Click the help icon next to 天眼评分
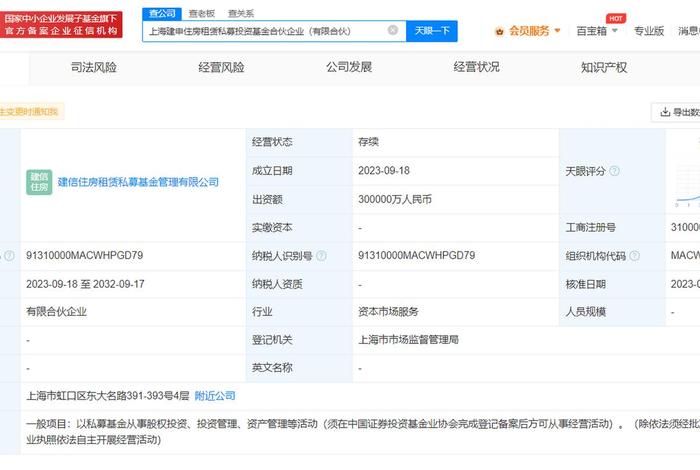This screenshot has height=470, width=700. [x=615, y=171]
